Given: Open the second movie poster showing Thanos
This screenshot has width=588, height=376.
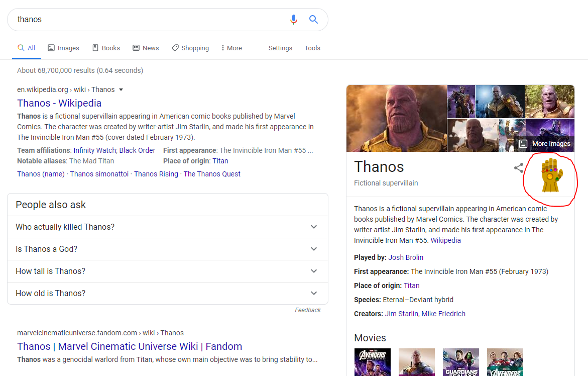Looking at the screenshot, I should 417,362.
